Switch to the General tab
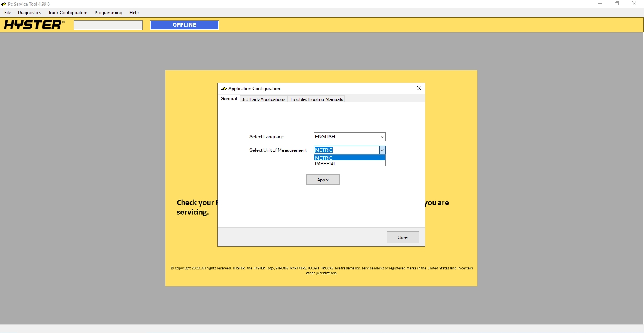The height and width of the screenshot is (333, 644). coord(228,99)
